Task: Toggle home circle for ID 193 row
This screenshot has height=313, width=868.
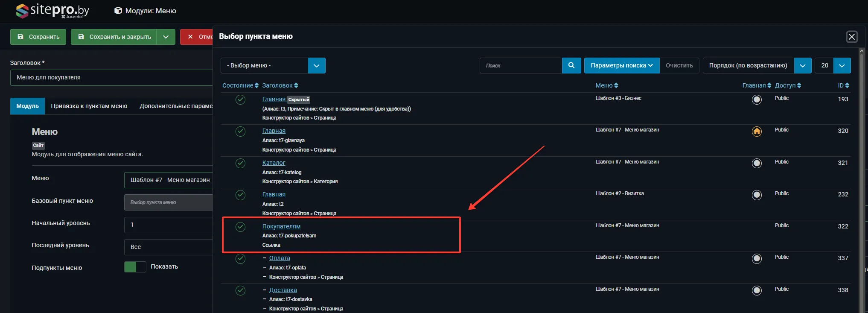Action: [757, 100]
